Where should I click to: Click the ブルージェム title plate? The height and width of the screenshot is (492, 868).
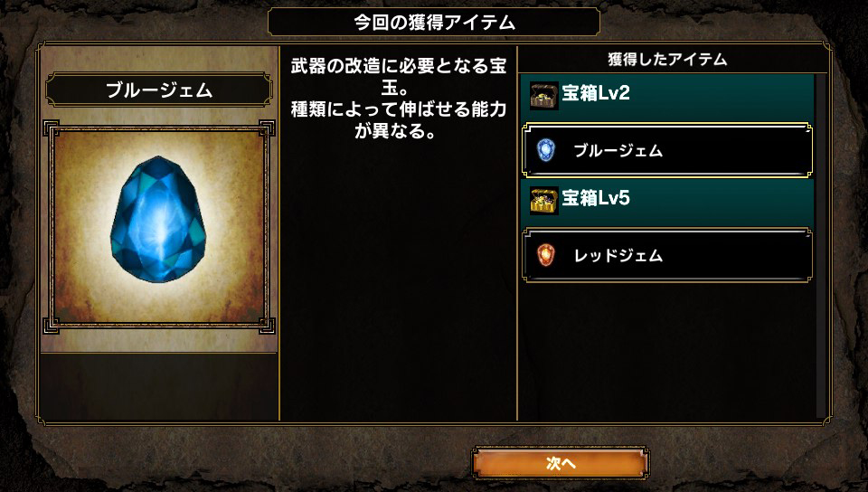click(158, 90)
